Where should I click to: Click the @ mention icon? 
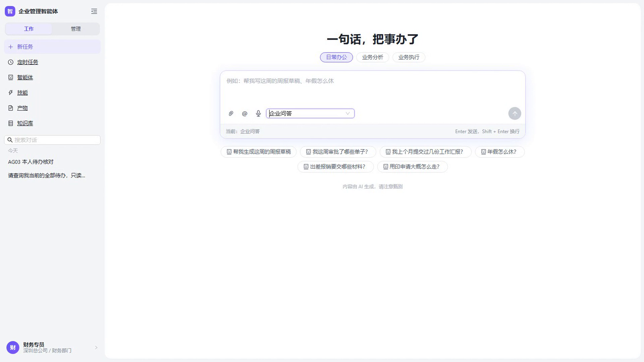coord(245,114)
